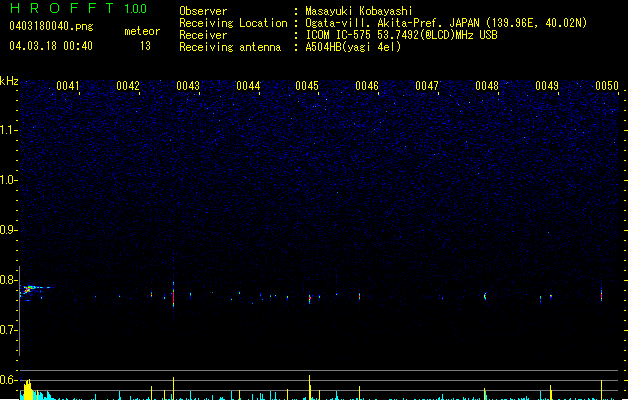629x400 pixels.
Task: Click the meteor echo near 0046
Action: pyautogui.click(x=359, y=296)
